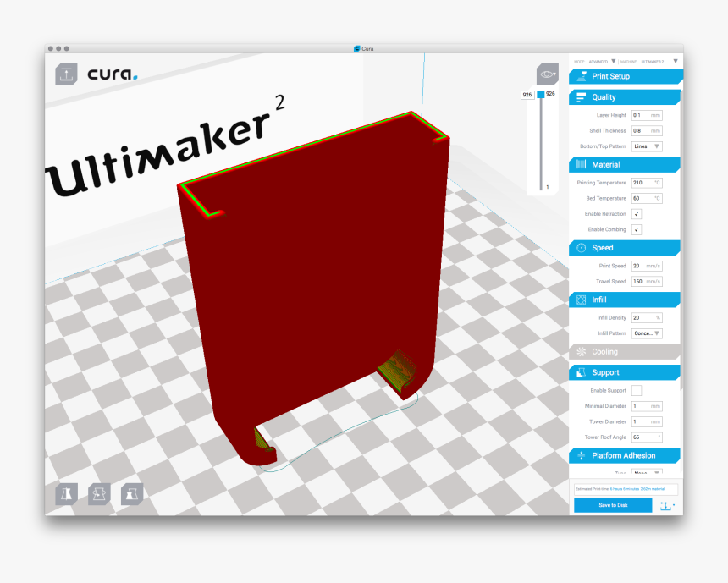The width and height of the screenshot is (728, 583).
Task: Edit the Minimal Diameter field
Action: (x=647, y=406)
